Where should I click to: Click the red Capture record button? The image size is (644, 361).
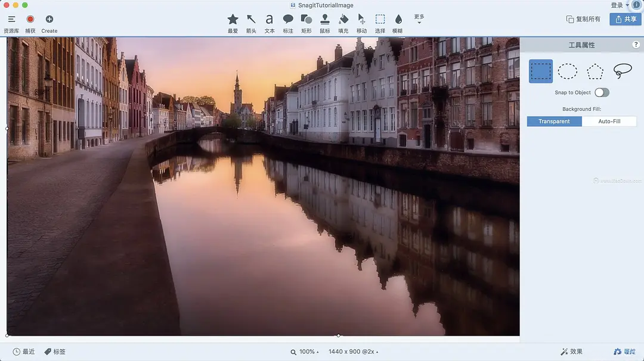pyautogui.click(x=30, y=20)
